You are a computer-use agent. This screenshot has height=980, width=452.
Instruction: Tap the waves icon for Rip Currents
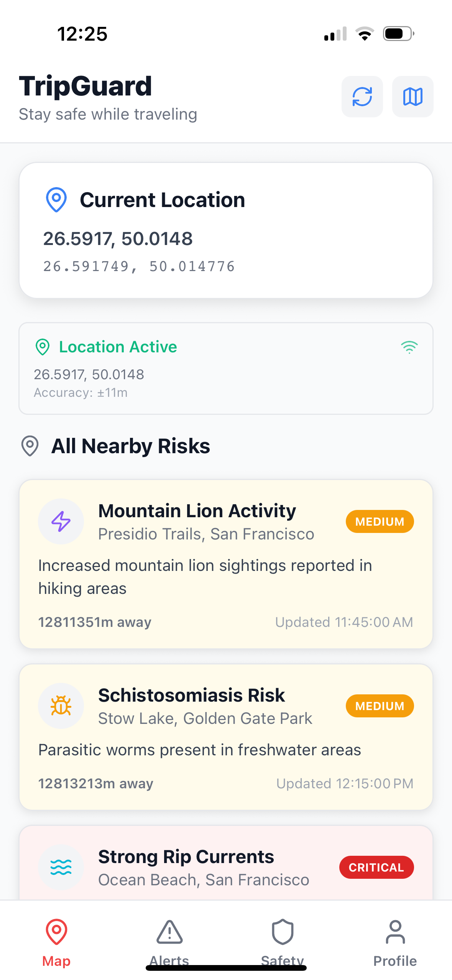tap(61, 867)
